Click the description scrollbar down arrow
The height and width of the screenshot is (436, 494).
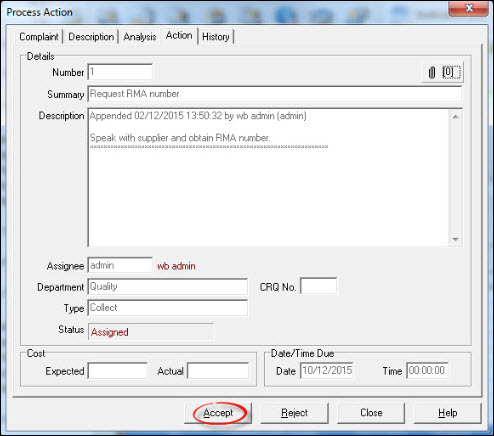coord(456,239)
